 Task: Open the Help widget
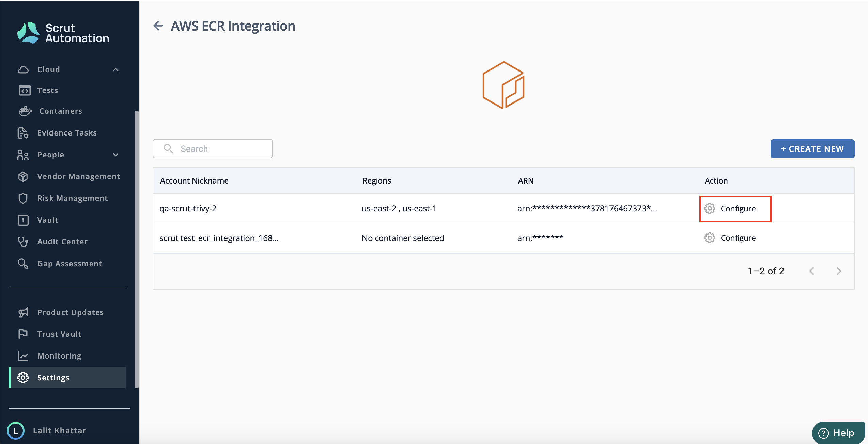tap(838, 433)
